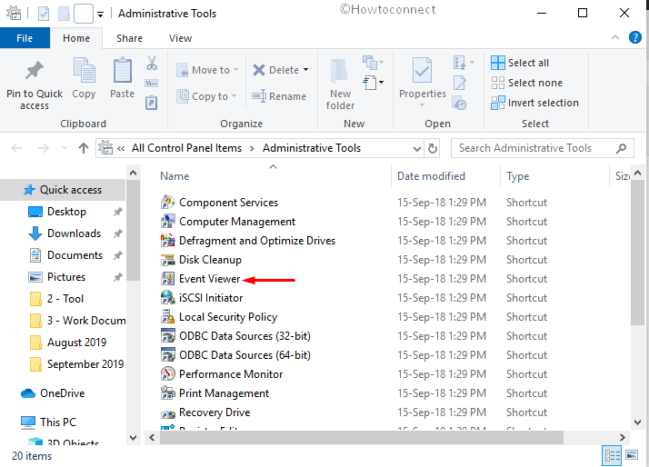Click the Performance Monitor shortcut icon

(168, 374)
